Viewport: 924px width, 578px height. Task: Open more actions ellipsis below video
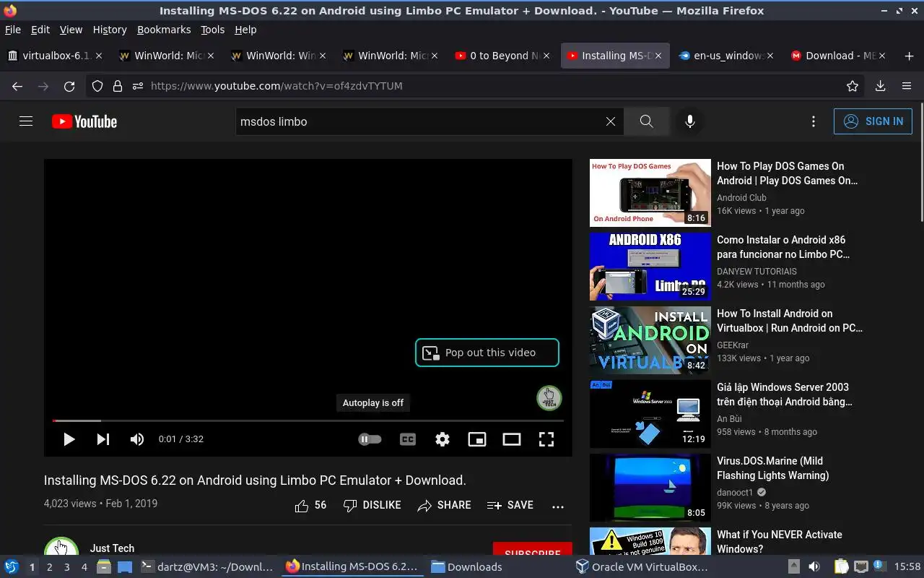coord(558,506)
